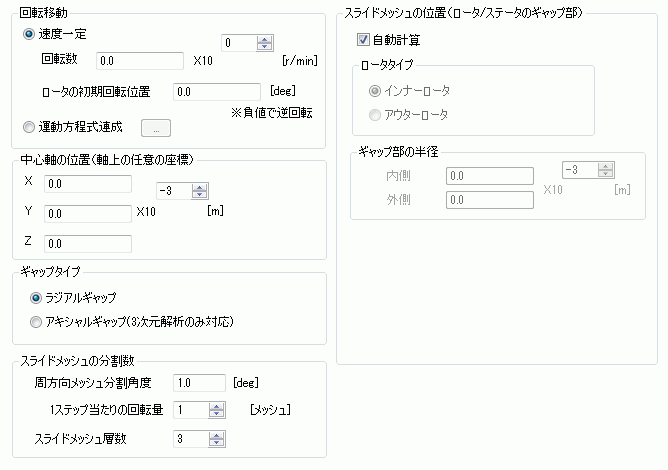Image resolution: width=668 pixels, height=470 pixels.
Task: Increase the スライドメッシュ層数 value
Action: [217, 434]
